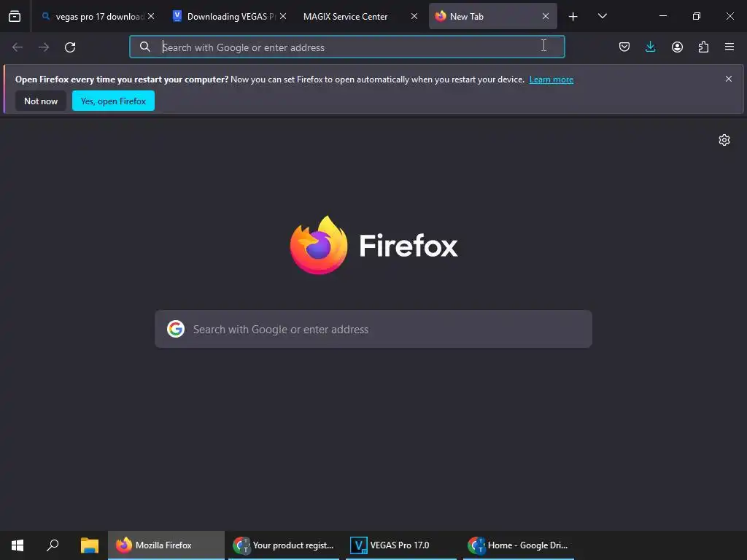747x560 pixels.
Task: Open File Explorer from taskbar
Action: coord(90,545)
